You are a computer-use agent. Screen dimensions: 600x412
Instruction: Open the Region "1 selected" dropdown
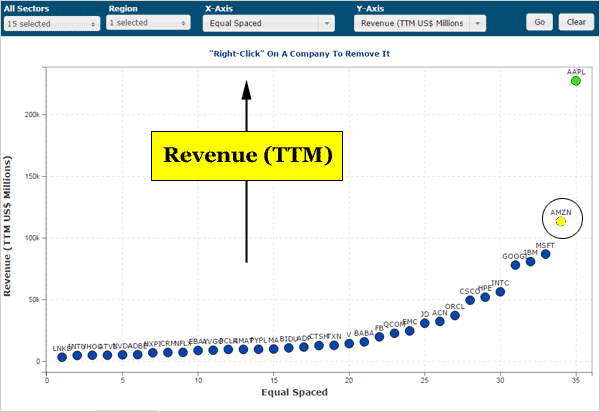coord(148,23)
